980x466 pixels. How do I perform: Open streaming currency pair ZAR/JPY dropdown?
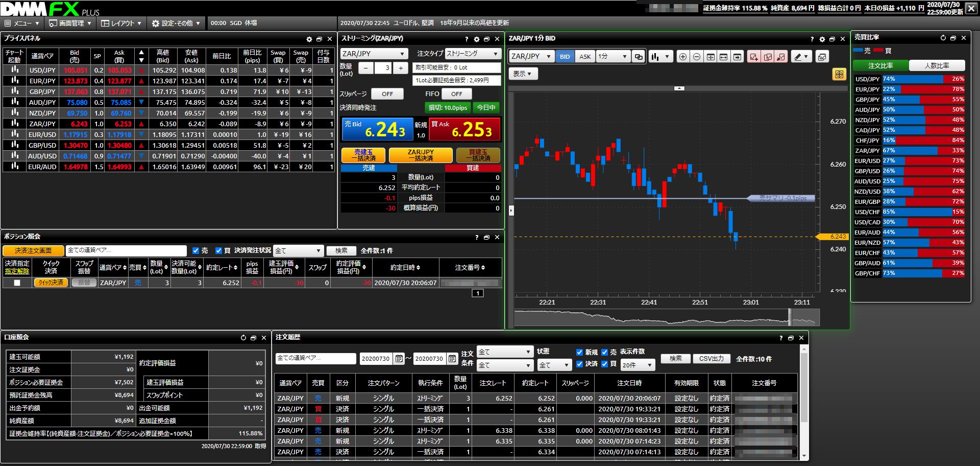click(x=374, y=54)
